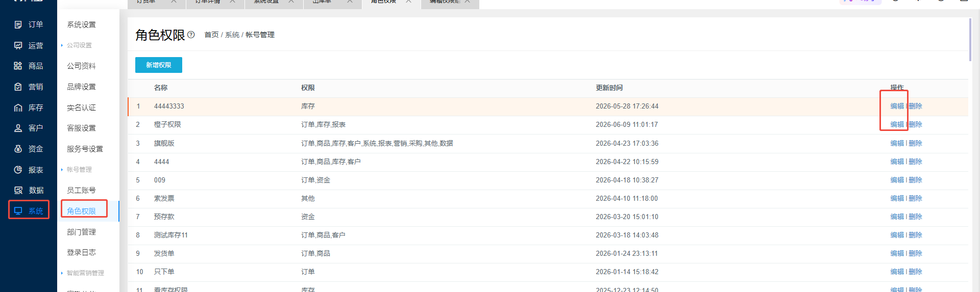Click the 权限 column header
Image resolution: width=980 pixels, height=292 pixels.
point(308,88)
